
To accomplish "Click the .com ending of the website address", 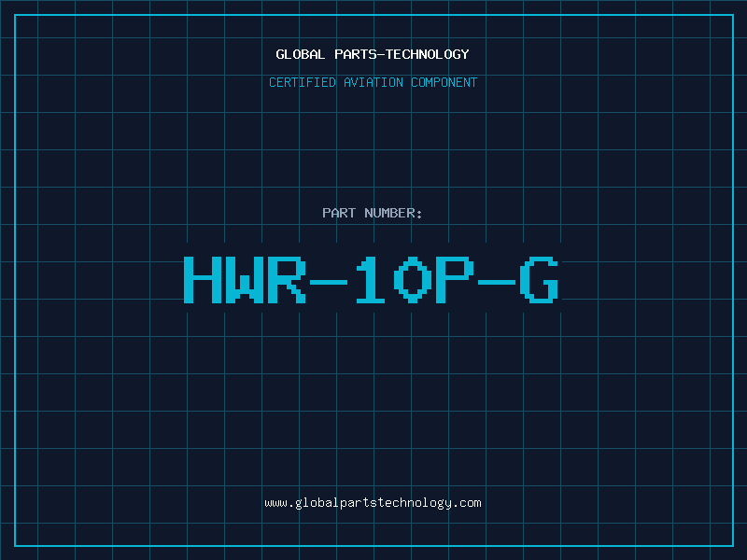I will (467, 503).
